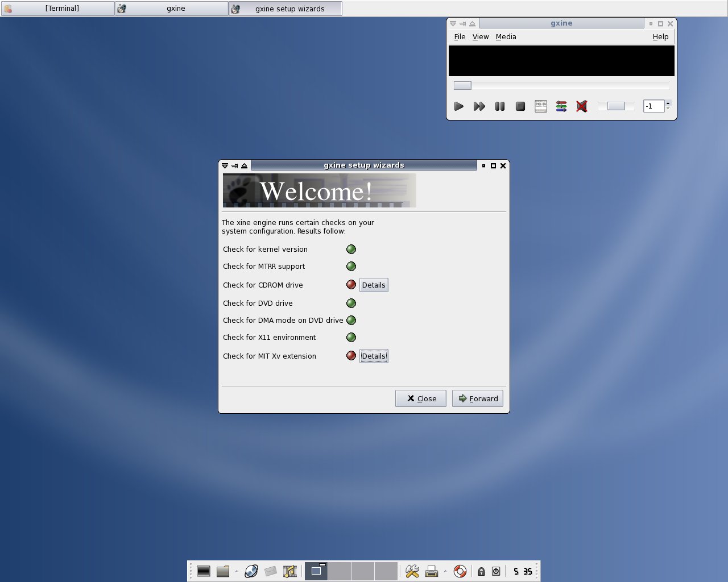The height and width of the screenshot is (582, 728).
Task: Switch to the third workspace in the pager
Action: [363, 571]
